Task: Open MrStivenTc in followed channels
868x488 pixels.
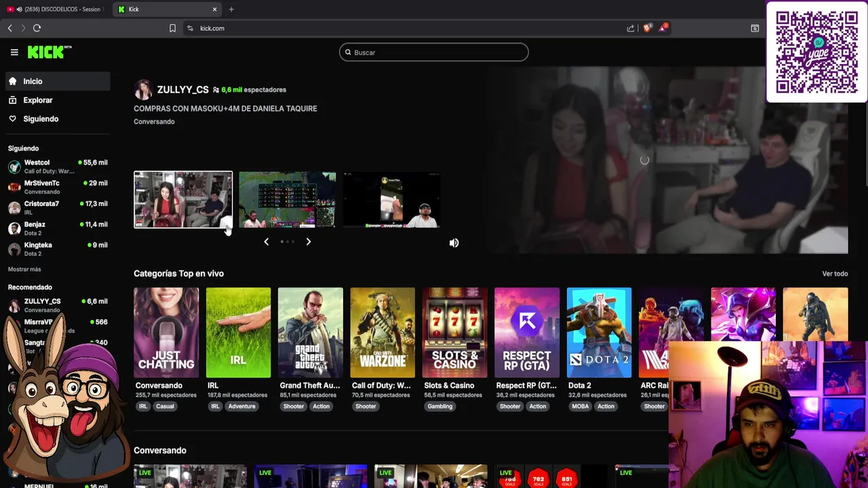Action: click(x=58, y=187)
